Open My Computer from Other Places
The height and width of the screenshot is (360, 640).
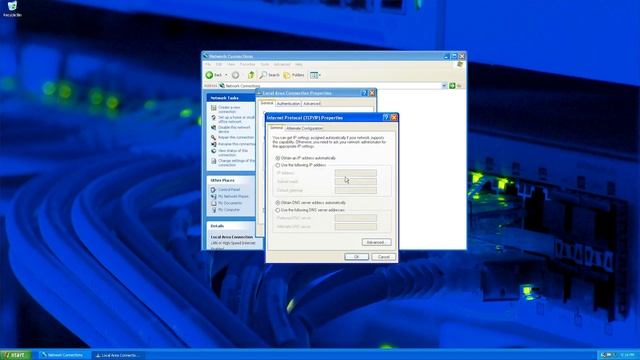229,210
